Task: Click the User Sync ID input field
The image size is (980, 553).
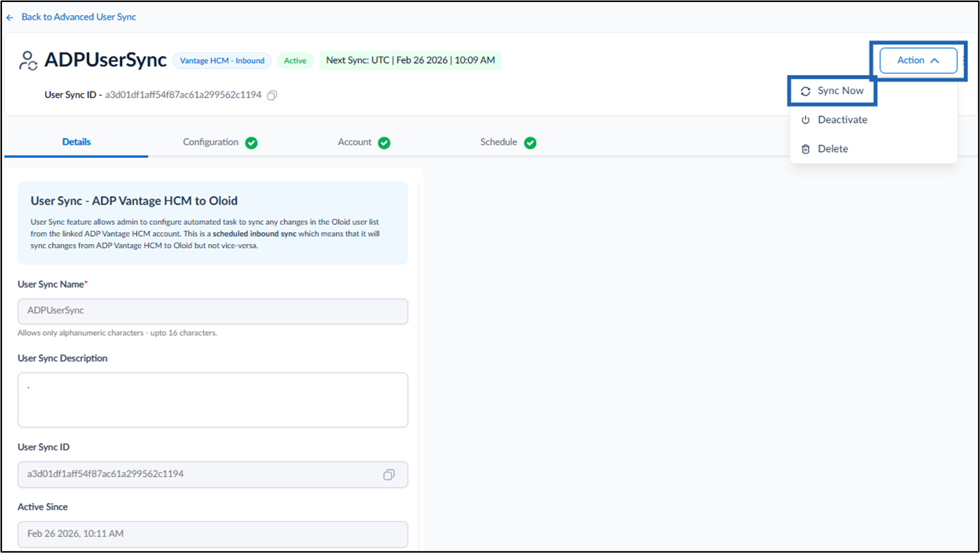Action: click(213, 475)
